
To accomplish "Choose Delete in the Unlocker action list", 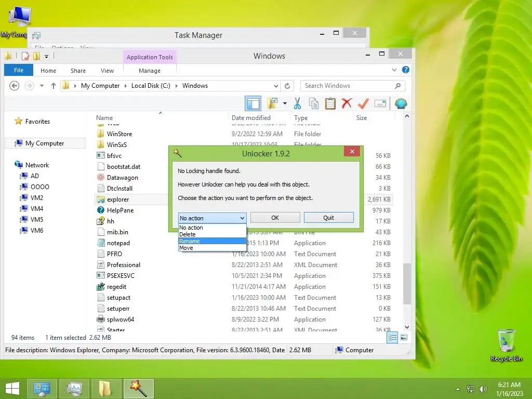I will pyautogui.click(x=212, y=234).
